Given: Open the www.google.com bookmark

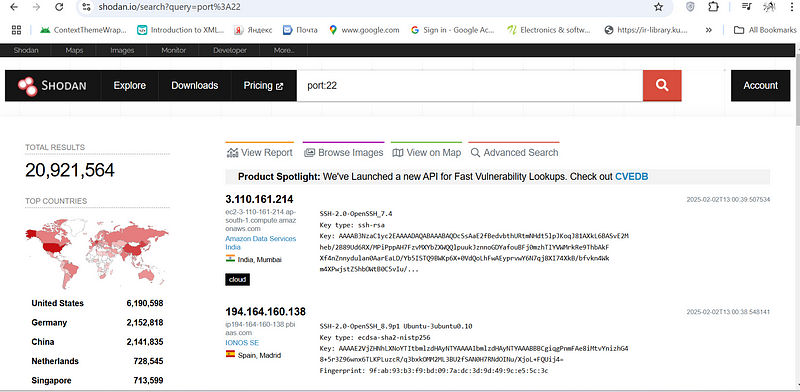Looking at the screenshot, I should click(364, 30).
